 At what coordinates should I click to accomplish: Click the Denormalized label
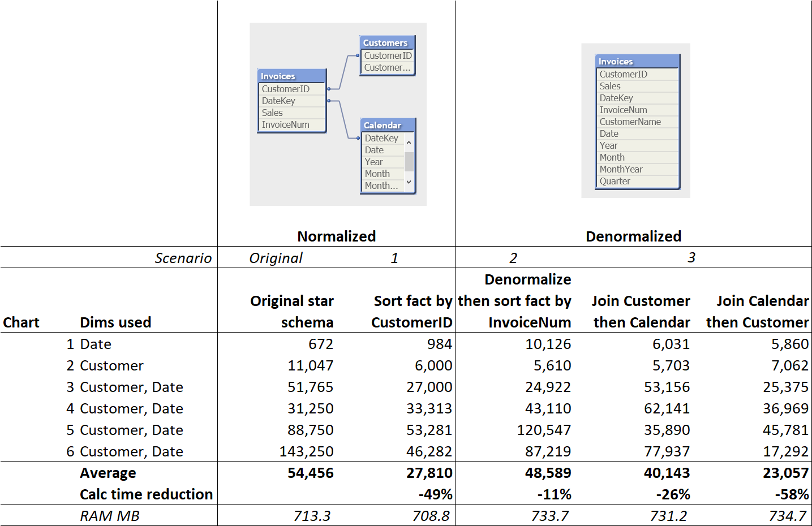(x=633, y=236)
